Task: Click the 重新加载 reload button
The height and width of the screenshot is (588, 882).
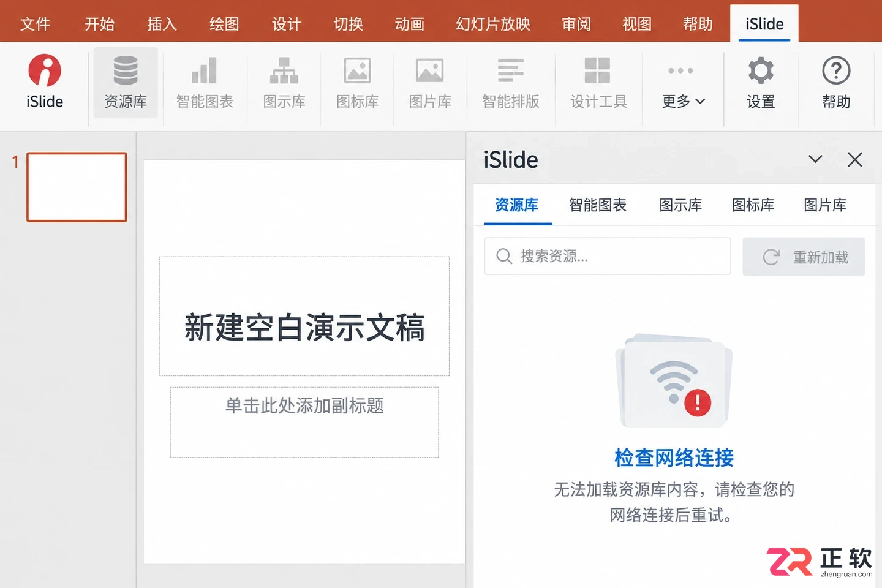Action: point(804,257)
